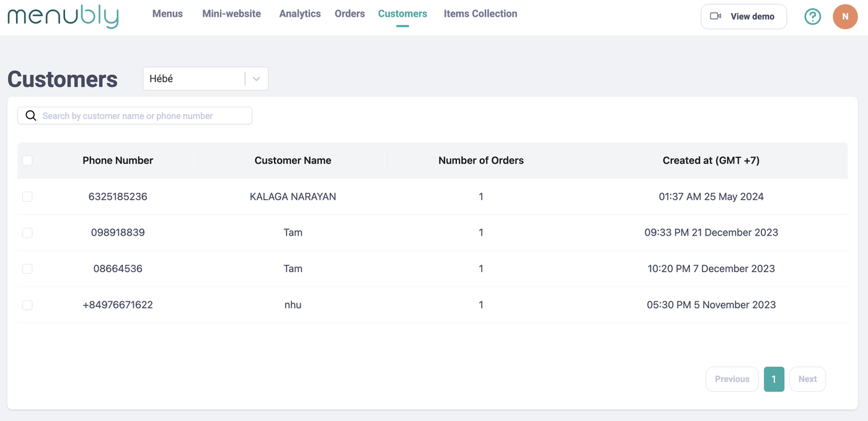This screenshot has width=868, height=421.
Task: Click the menubly logo
Action: pos(63,16)
